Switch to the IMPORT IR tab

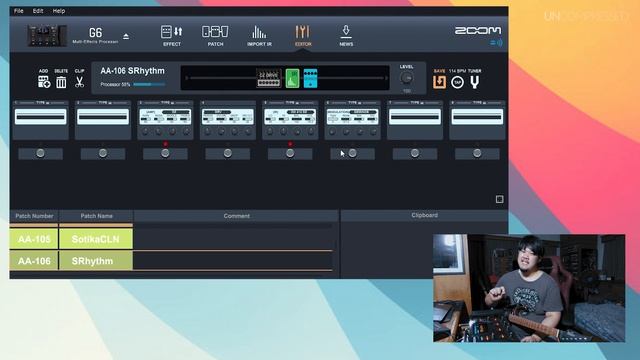click(259, 36)
